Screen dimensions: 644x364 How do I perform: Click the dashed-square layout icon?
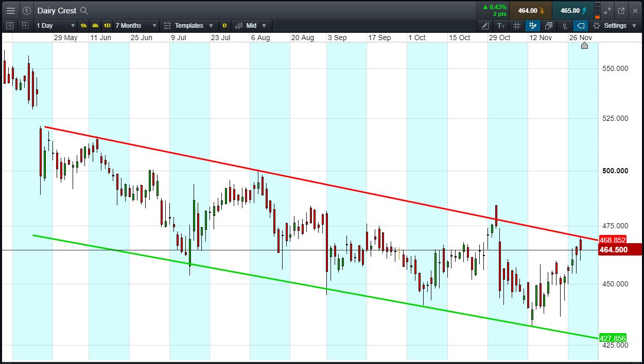[25, 25]
